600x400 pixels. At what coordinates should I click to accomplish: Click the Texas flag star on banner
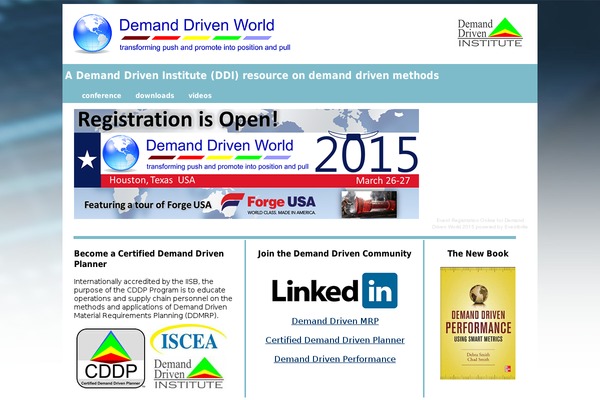87,160
